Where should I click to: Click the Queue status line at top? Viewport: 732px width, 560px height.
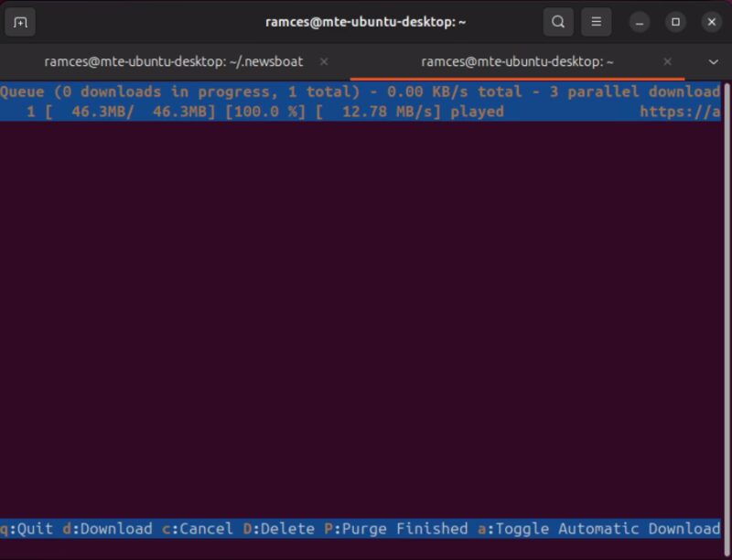pos(183,92)
